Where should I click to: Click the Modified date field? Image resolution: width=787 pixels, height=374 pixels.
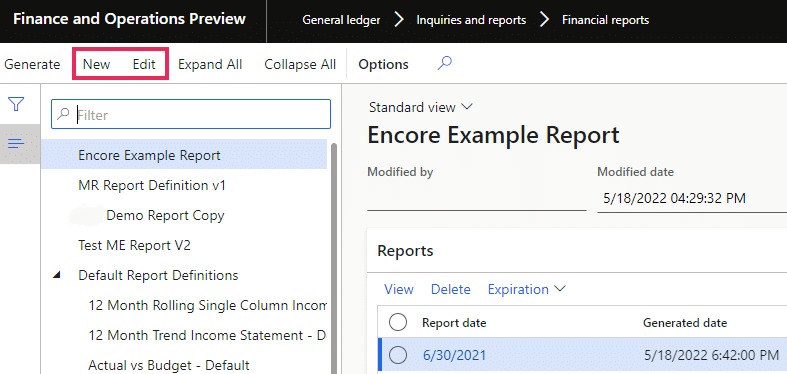pos(692,198)
